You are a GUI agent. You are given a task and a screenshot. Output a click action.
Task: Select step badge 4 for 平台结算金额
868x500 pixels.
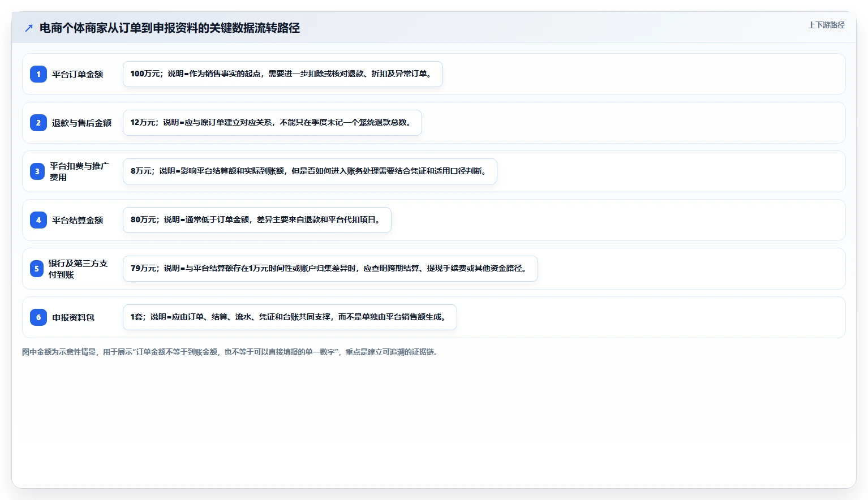click(38, 220)
